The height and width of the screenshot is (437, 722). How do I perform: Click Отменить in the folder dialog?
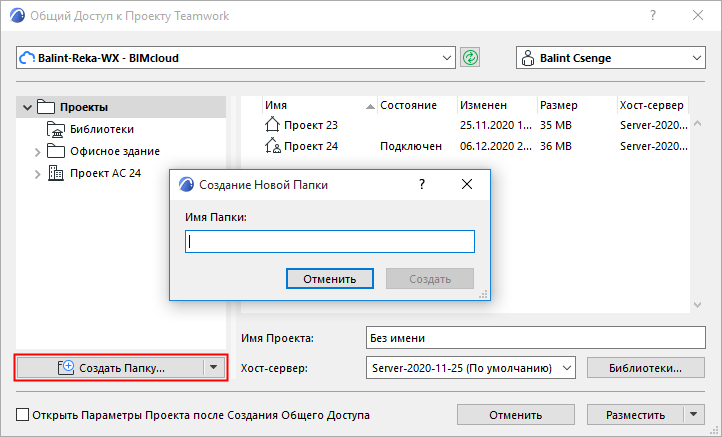(330, 279)
